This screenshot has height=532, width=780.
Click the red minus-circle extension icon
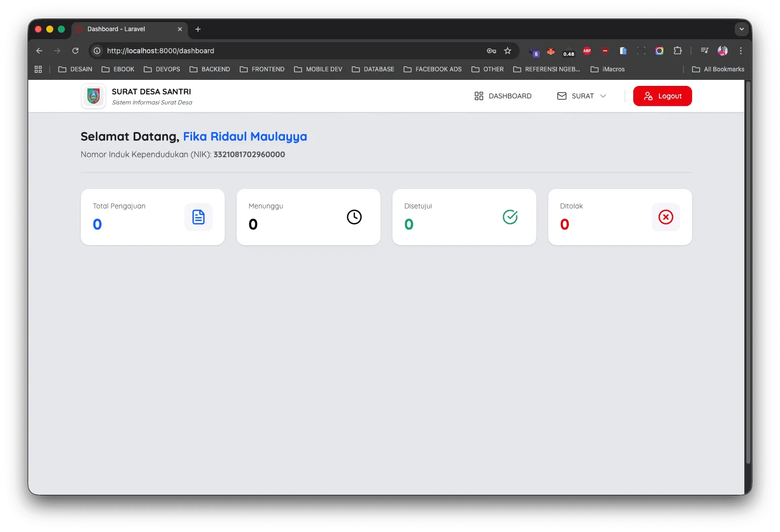click(x=605, y=51)
